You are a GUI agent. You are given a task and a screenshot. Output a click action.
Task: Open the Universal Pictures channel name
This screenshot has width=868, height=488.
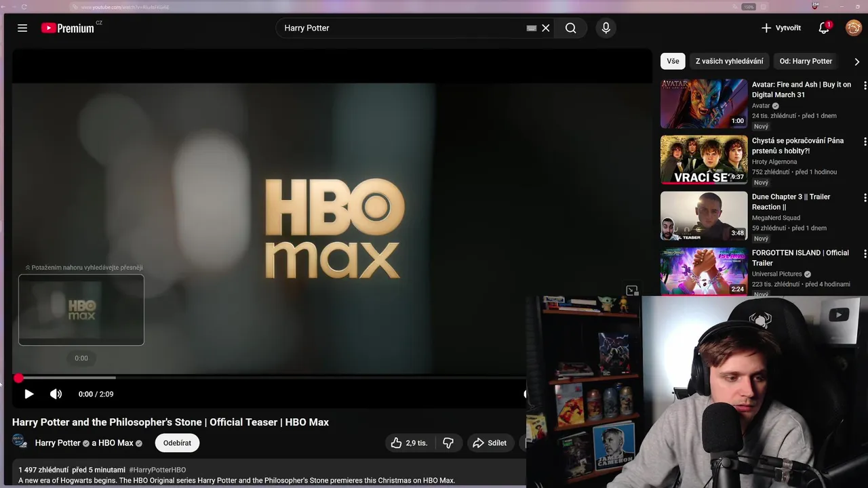tap(777, 274)
